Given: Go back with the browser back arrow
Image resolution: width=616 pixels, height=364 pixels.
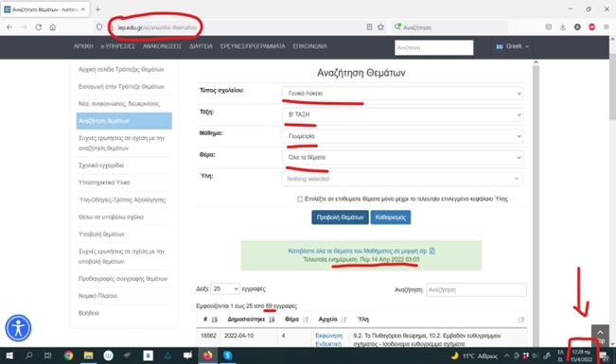Looking at the screenshot, I should (9, 27).
